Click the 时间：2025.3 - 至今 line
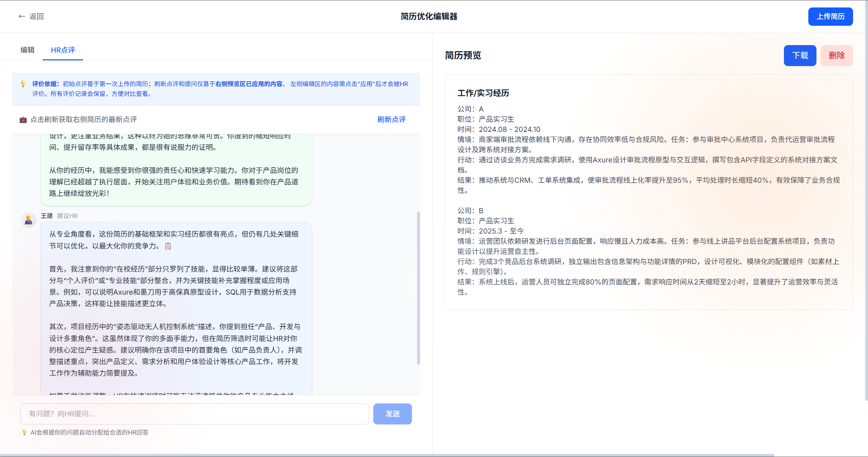 491,231
